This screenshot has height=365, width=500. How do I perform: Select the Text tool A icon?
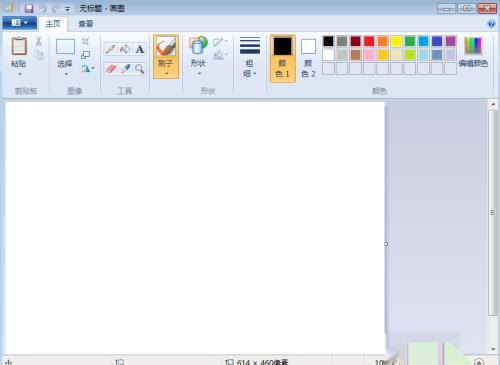tap(139, 49)
